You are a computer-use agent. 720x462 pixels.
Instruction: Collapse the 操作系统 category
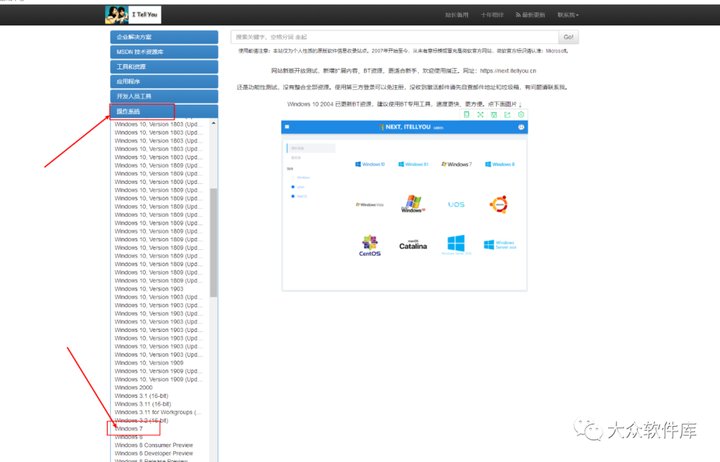click(164, 112)
